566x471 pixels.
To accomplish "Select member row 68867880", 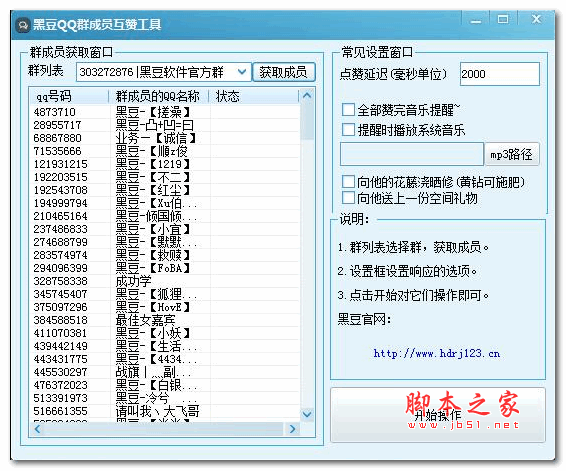I will 165,138.
